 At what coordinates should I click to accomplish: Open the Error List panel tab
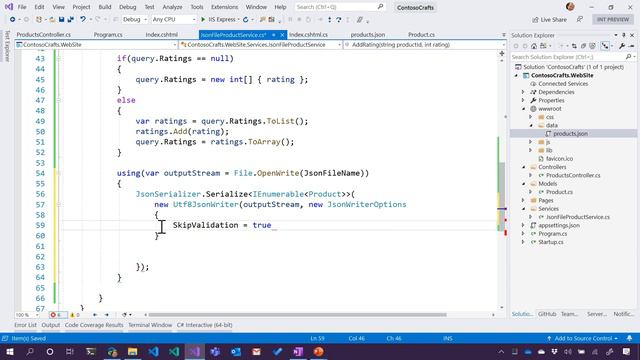tap(25, 325)
